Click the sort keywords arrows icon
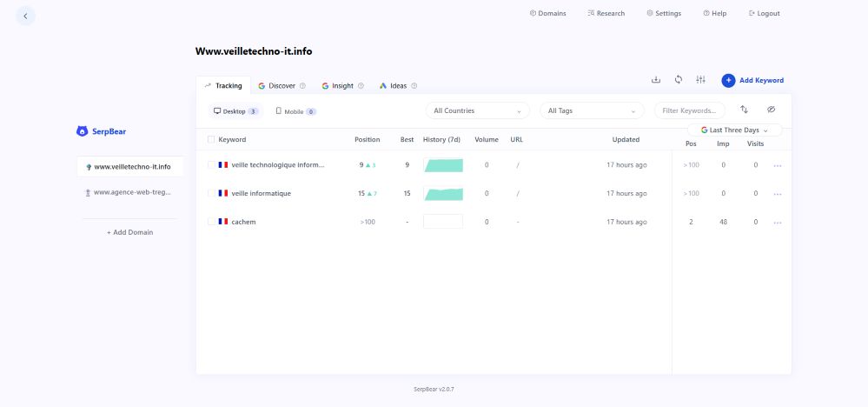The width and height of the screenshot is (868, 407). 744,110
